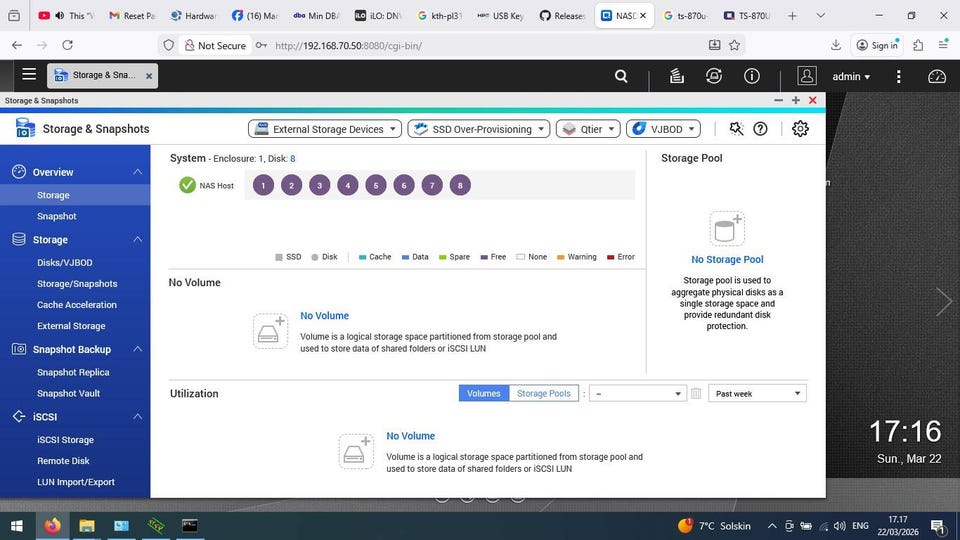Image resolution: width=960 pixels, height=540 pixels.
Task: Select disk 5 in NAS Host
Action: point(376,185)
